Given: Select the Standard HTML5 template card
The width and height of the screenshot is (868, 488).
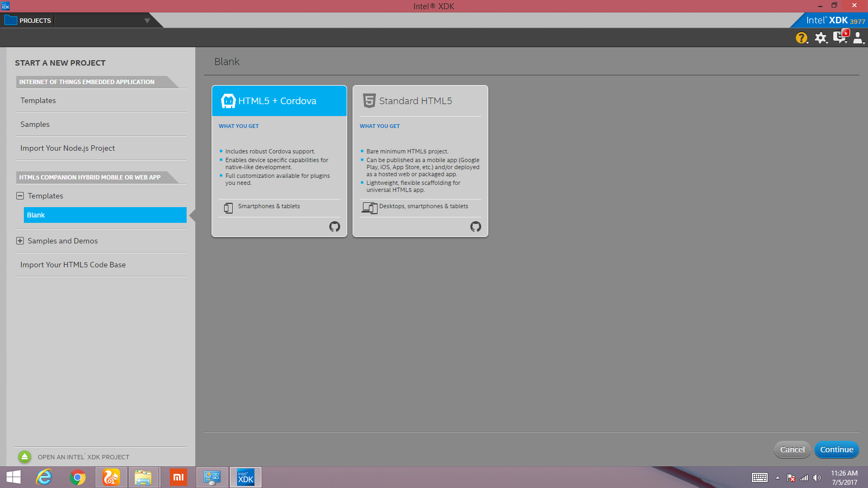Looking at the screenshot, I should click(x=420, y=160).
